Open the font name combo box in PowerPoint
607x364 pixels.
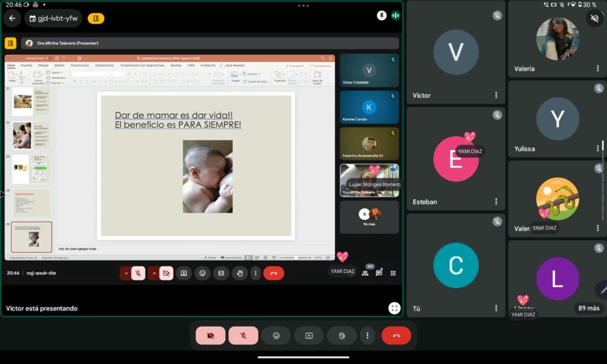tap(92, 74)
